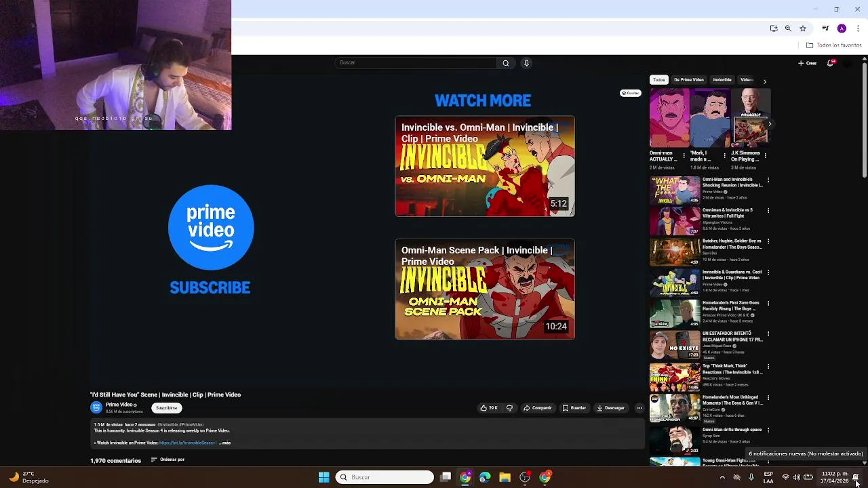The image size is (868, 488).
Task: Click Chrome zoom magnifier icon in address bar
Action: pyautogui.click(x=788, y=28)
